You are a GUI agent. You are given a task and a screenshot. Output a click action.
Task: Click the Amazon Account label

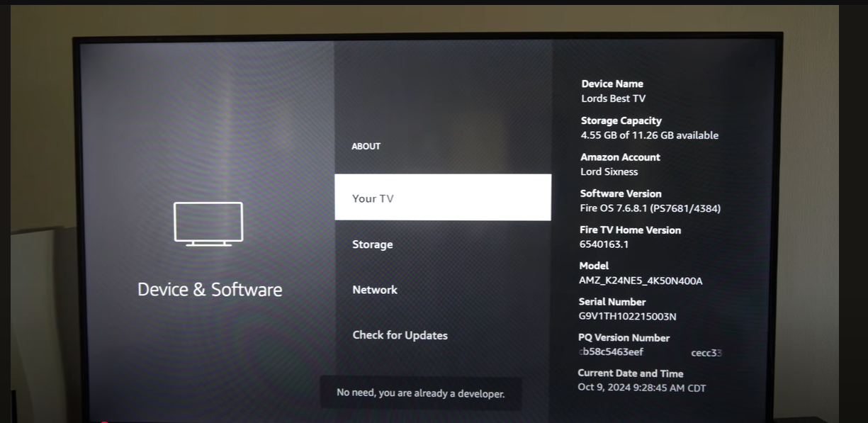[620, 157]
